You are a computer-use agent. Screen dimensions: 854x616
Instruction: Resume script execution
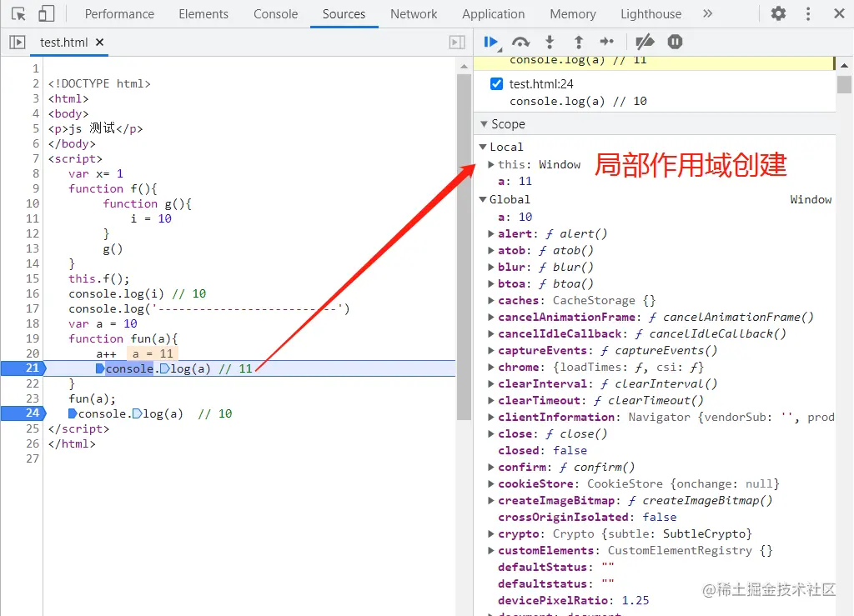(492, 42)
